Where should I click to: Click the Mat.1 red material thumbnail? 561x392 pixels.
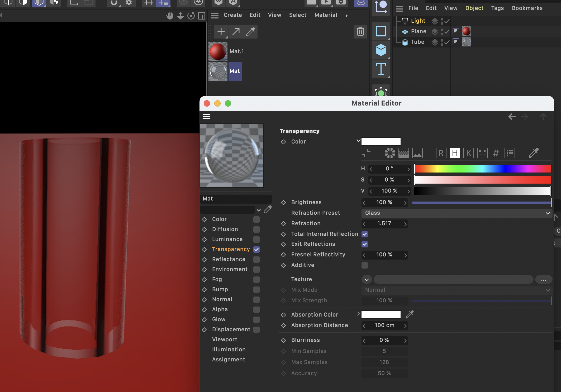tap(218, 51)
